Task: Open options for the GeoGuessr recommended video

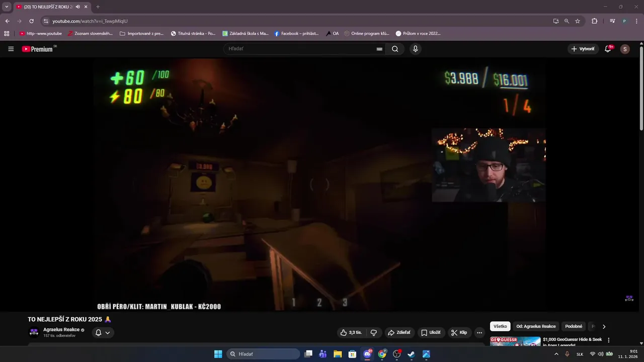Action: pyautogui.click(x=608, y=340)
